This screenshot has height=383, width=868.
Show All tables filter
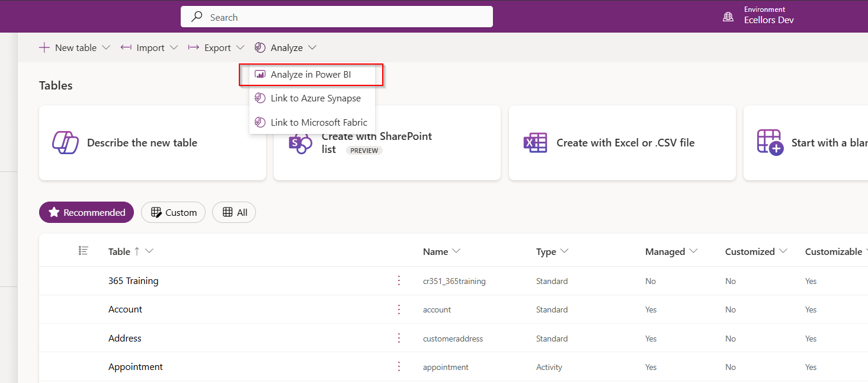[234, 212]
